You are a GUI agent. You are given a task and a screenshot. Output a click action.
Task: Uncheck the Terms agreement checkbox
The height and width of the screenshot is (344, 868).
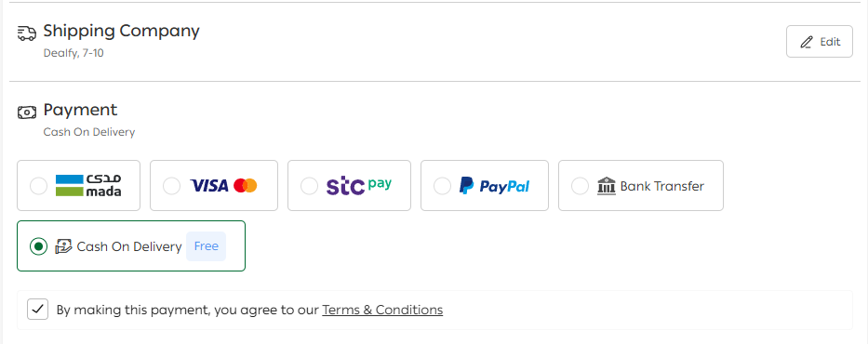click(x=37, y=310)
